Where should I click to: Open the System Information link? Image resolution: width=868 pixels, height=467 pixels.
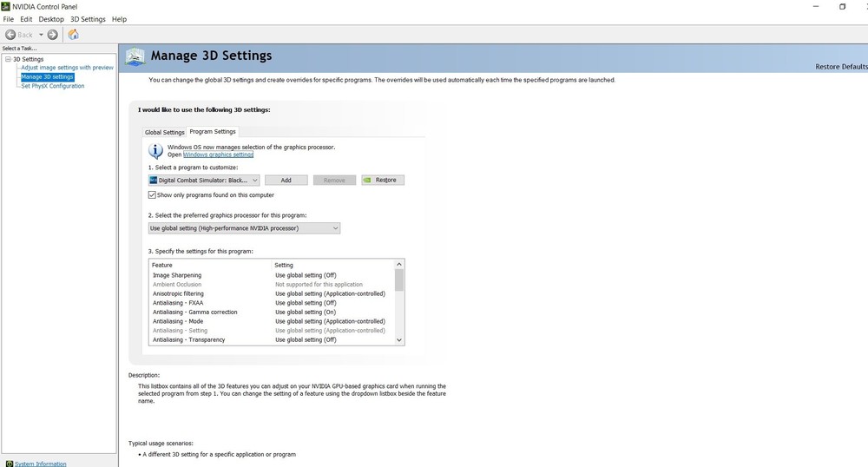point(41,464)
